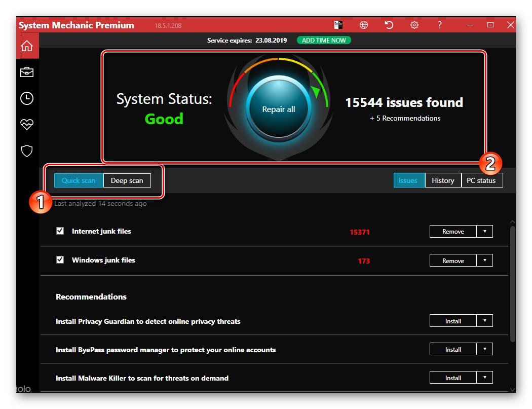
Task: Install ByePass password manager
Action: point(453,349)
